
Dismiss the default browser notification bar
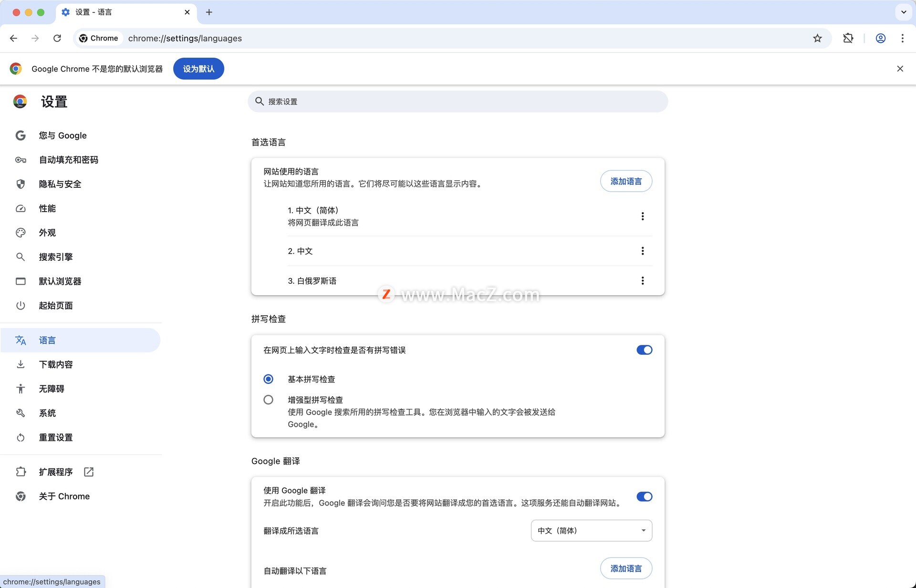pos(900,69)
